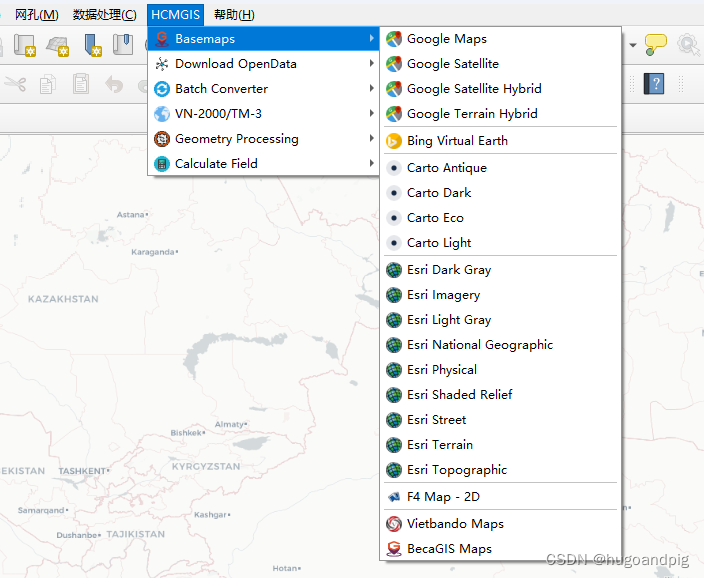
Task: Expand arrow beside Basemaps
Action: (x=371, y=38)
